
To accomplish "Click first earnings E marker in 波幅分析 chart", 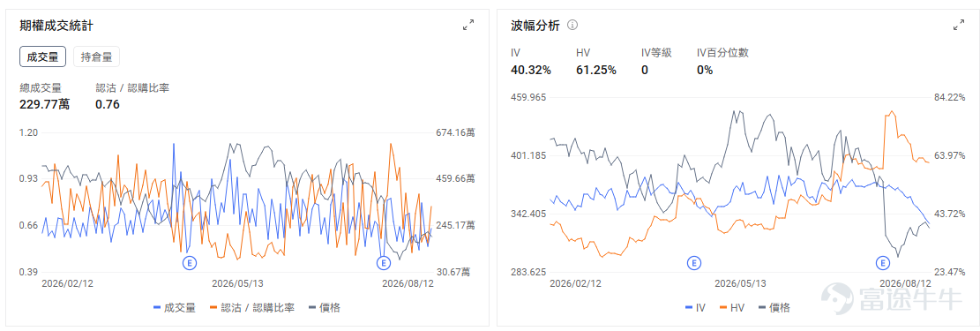I will click(x=692, y=263).
